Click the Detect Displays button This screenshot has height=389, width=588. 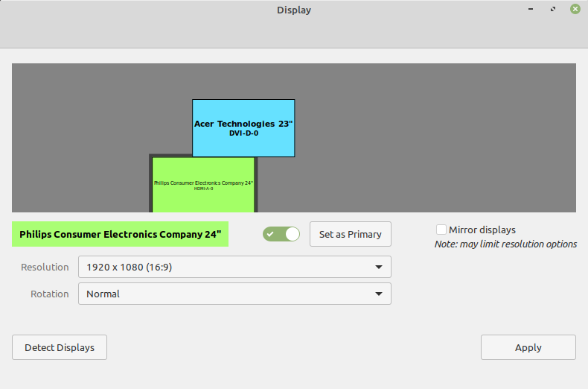60,347
